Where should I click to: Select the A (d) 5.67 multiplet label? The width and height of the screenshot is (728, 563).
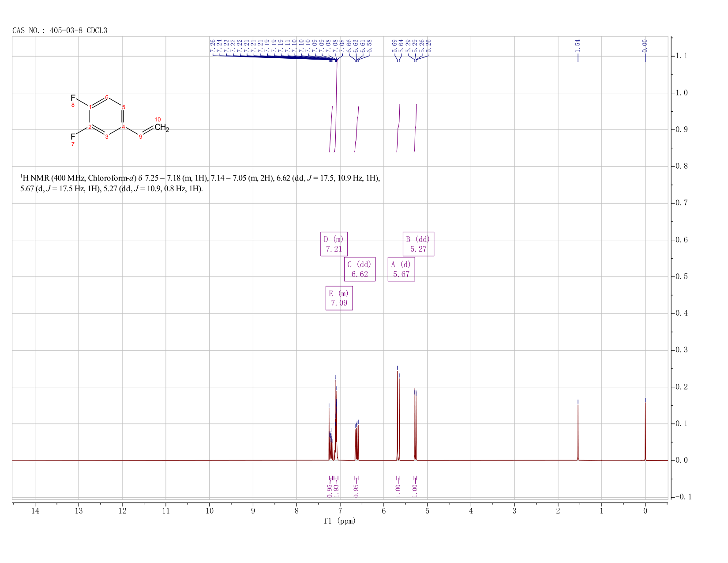tap(401, 269)
